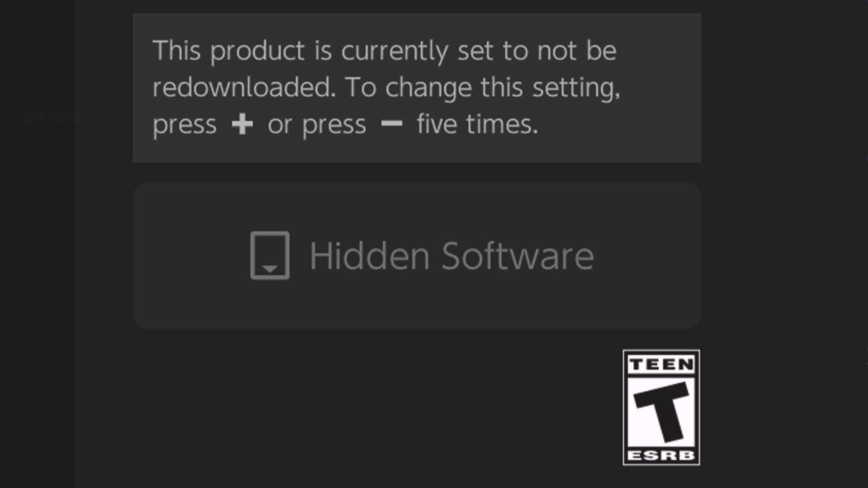Open the Hidden Software button

pyautogui.click(x=416, y=256)
